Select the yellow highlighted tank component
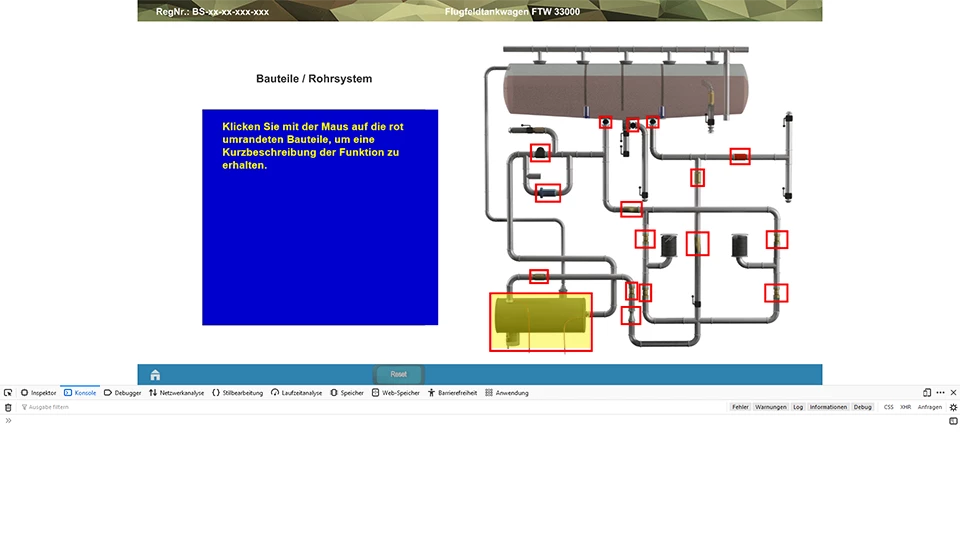960x540 pixels. 541,322
